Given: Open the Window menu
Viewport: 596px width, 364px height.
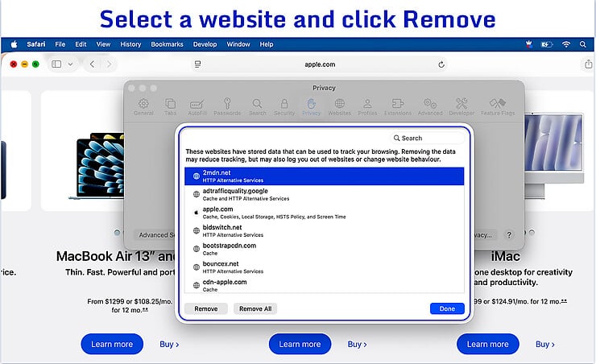Looking at the screenshot, I should pos(238,44).
